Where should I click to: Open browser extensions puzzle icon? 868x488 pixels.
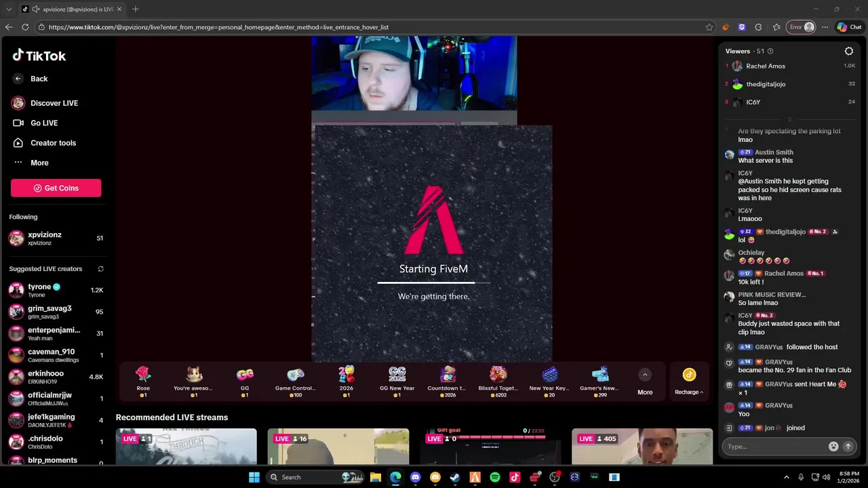758,27
